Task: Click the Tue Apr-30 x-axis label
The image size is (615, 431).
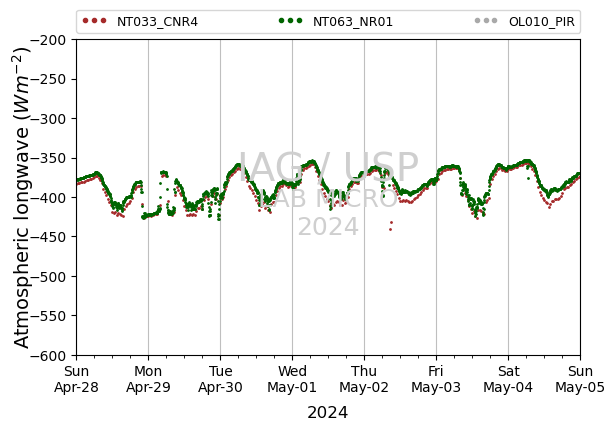Action: click(x=220, y=379)
